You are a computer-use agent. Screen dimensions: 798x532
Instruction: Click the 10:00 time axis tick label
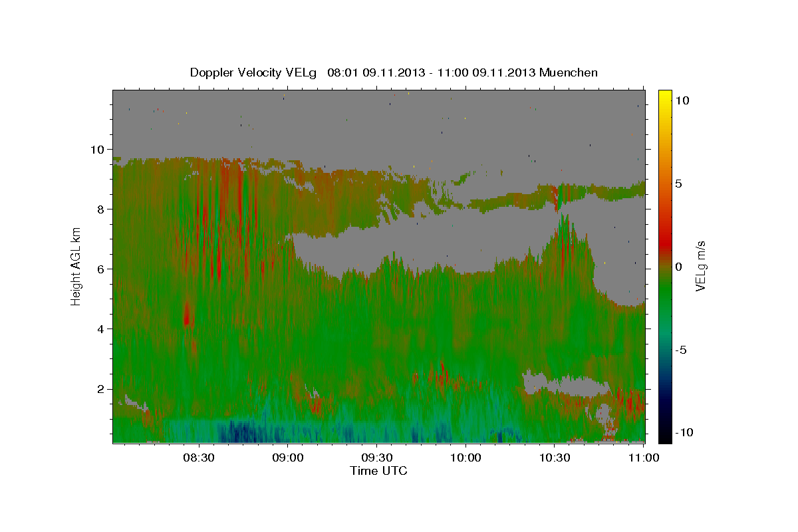465,458
